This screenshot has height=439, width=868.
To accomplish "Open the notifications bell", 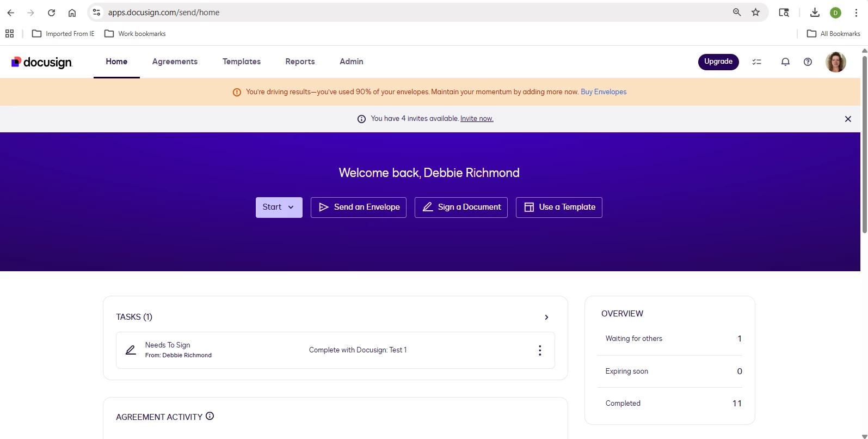I will pos(785,62).
